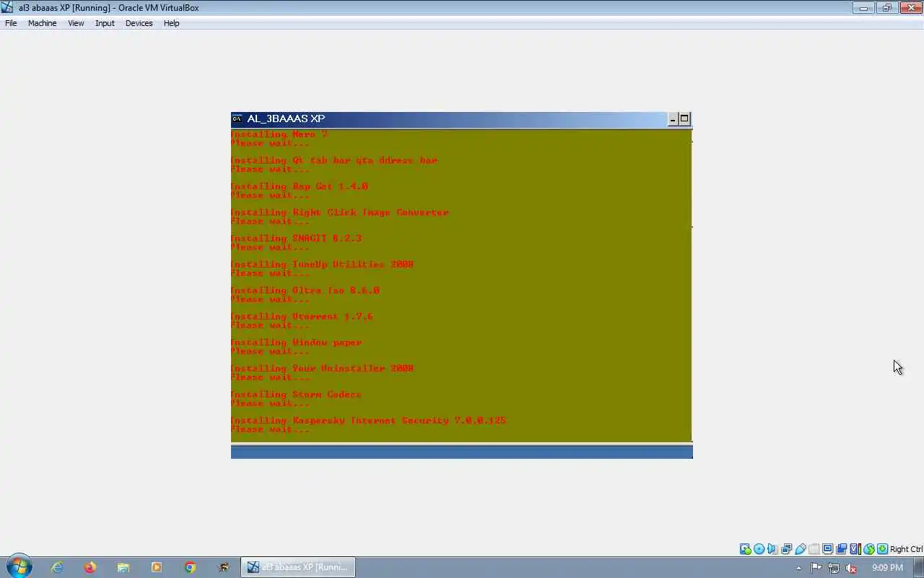
Task: Maximize the AL_3BAAAS XP console window
Action: point(684,119)
